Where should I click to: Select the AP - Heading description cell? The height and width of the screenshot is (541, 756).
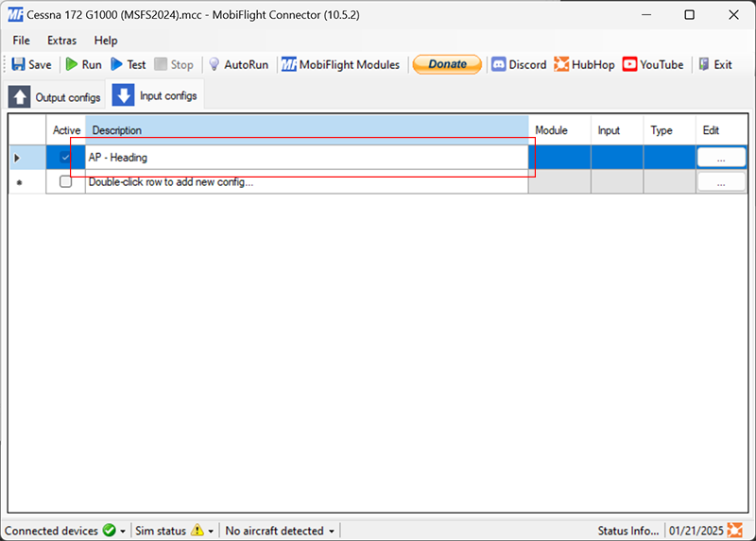(x=306, y=157)
